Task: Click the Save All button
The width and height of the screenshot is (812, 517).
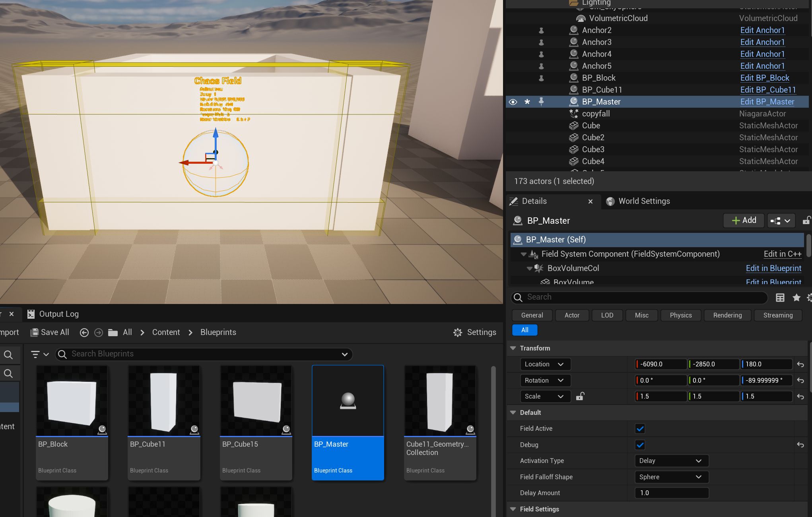Action: (50, 332)
